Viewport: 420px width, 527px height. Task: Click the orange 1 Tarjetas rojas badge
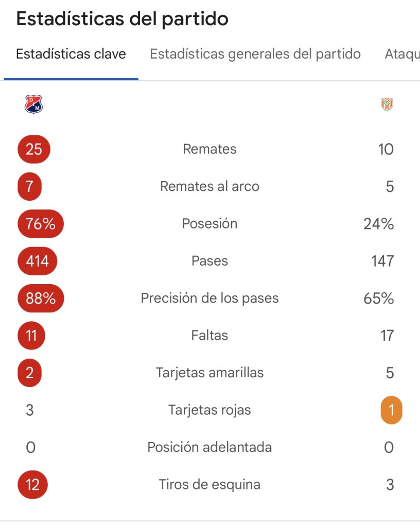pos(391,410)
